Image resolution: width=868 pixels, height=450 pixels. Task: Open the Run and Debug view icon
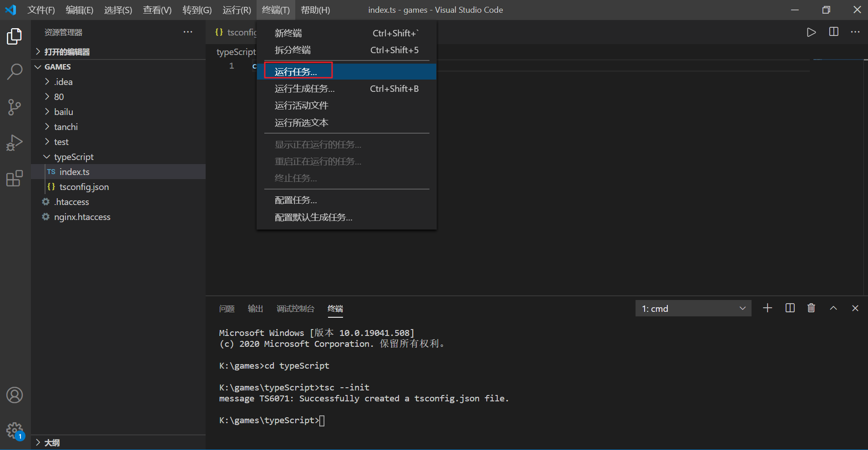[x=15, y=143]
